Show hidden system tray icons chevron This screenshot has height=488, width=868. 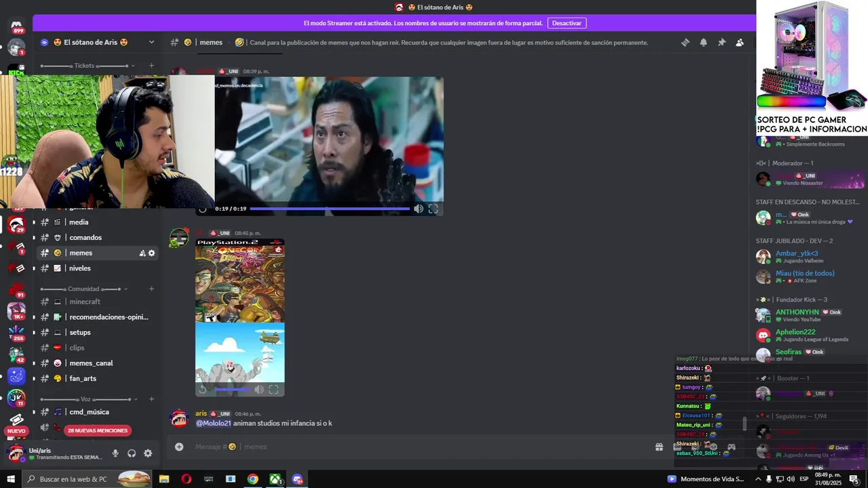pos(758,479)
